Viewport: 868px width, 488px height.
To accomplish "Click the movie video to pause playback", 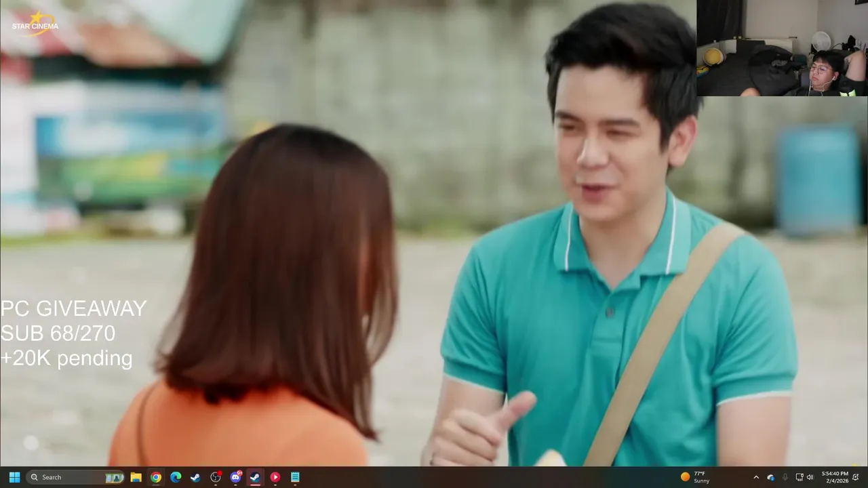I will [434, 234].
